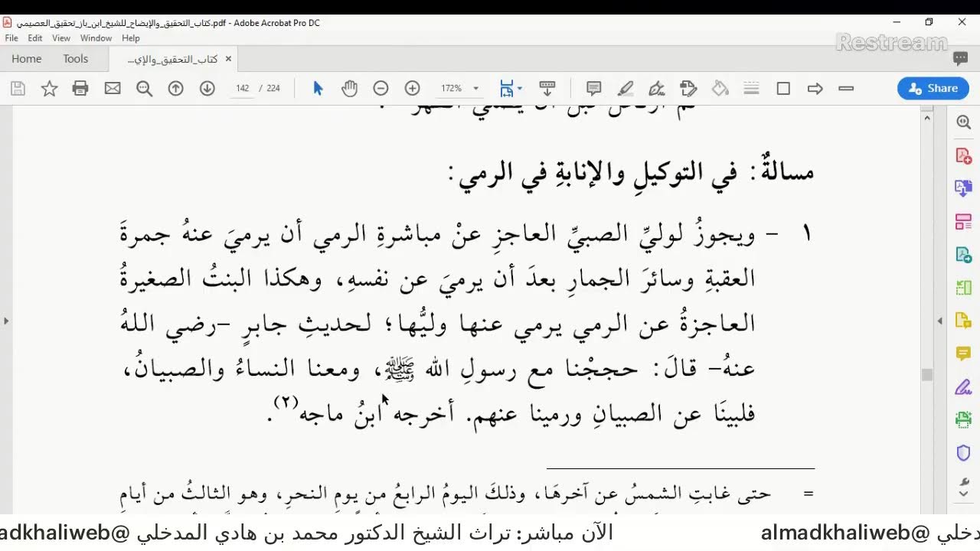Switch to the Home tab
Image resolution: width=980 pixels, height=551 pixels.
(27, 59)
